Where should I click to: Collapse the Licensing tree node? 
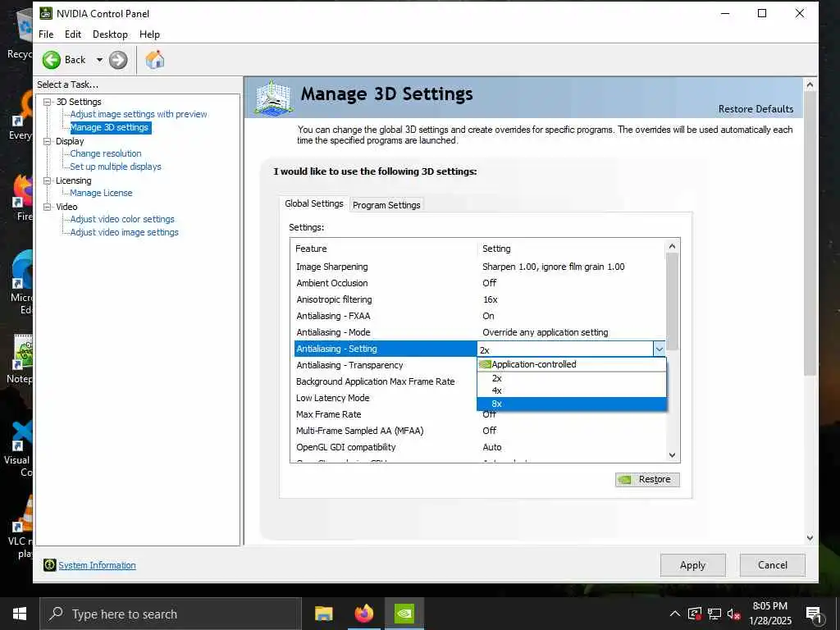pyautogui.click(x=47, y=180)
